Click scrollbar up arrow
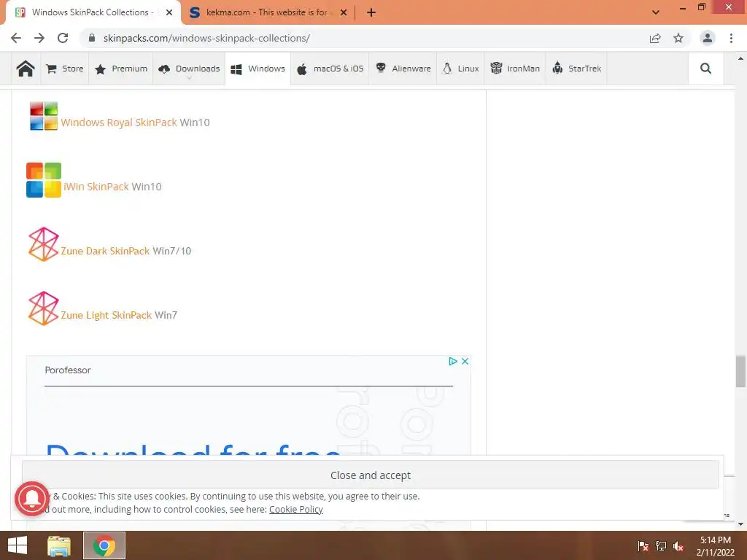The height and width of the screenshot is (560, 747). (x=740, y=58)
